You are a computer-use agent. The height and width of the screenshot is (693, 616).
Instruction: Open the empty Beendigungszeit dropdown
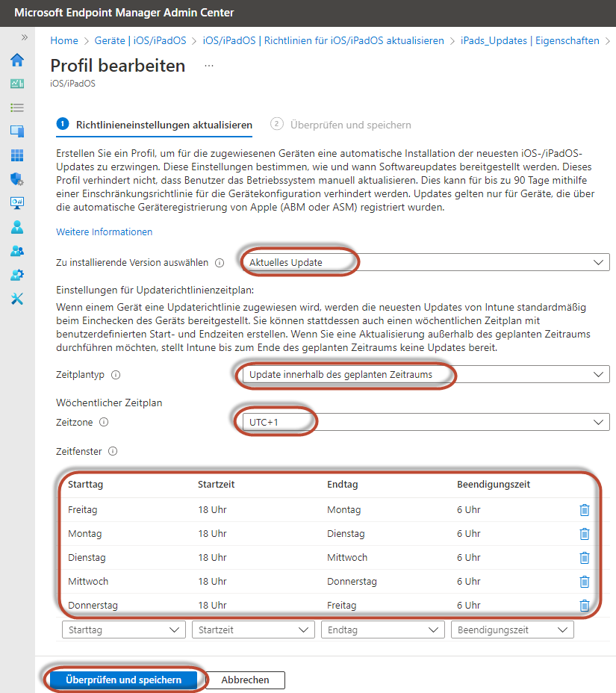511,630
